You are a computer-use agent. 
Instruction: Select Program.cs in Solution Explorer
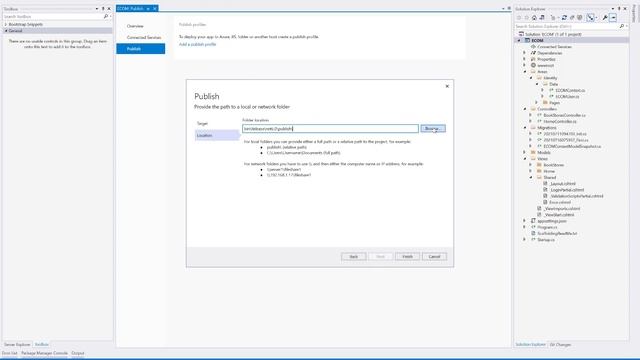pyautogui.click(x=547, y=227)
